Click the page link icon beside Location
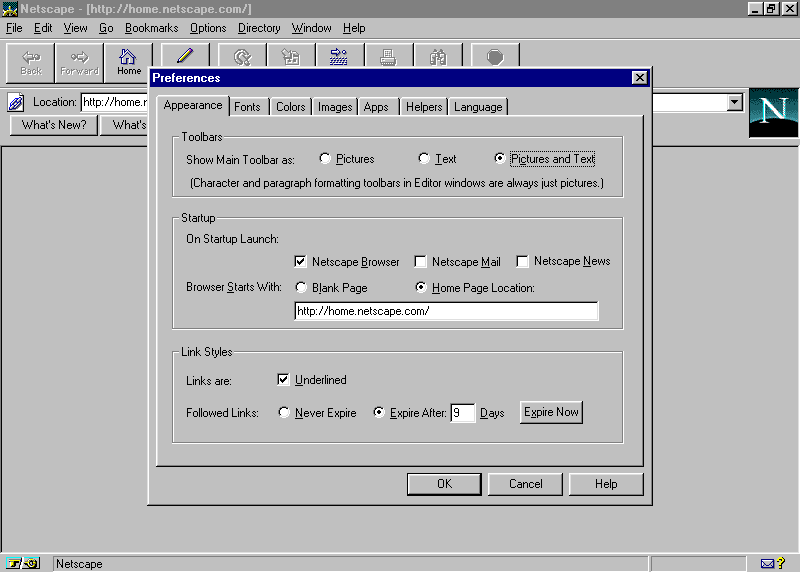The height and width of the screenshot is (572, 800). (16, 103)
